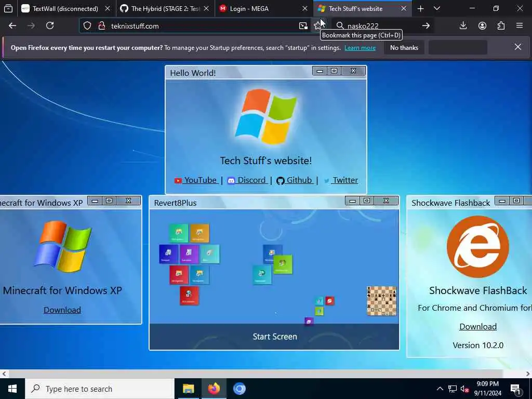Close the TextWall tab
This screenshot has height=399, width=532.
108,8
